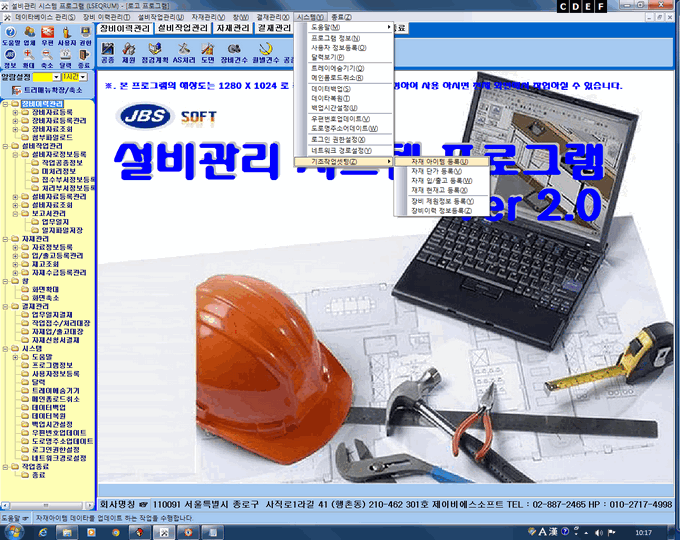Viewport: 680px width, 540px height.
Task: Click the 도움말 help icon in left toolbar
Action: (9, 37)
